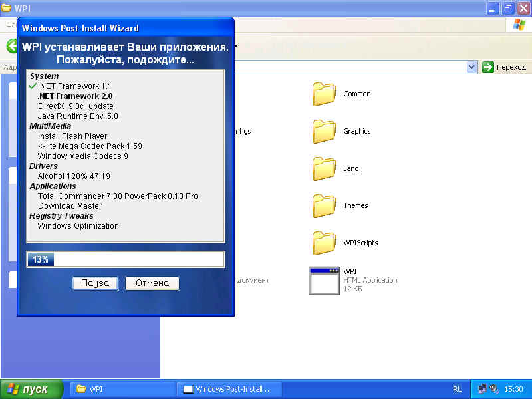Switch to Windows Post-Install taskbar button

[229, 389]
